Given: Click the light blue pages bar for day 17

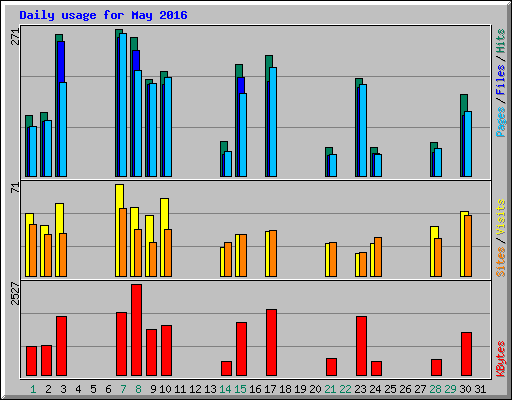Looking at the screenshot, I should [273, 122].
